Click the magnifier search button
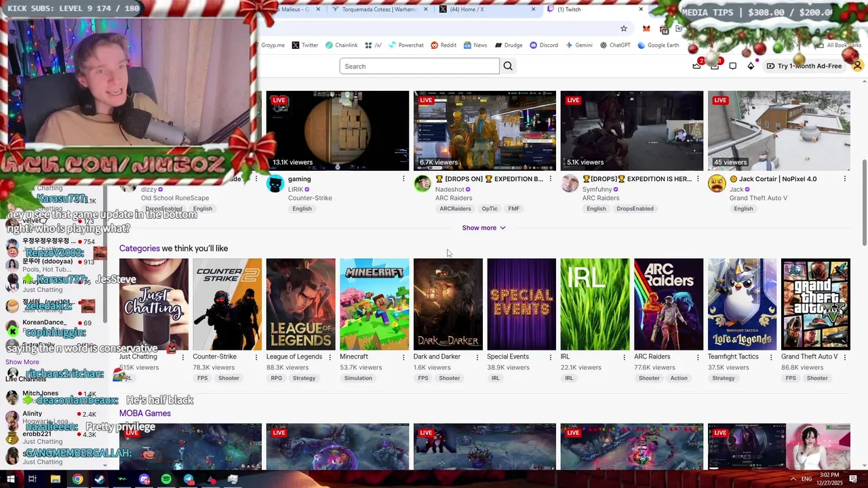The image size is (868, 488). click(x=508, y=66)
